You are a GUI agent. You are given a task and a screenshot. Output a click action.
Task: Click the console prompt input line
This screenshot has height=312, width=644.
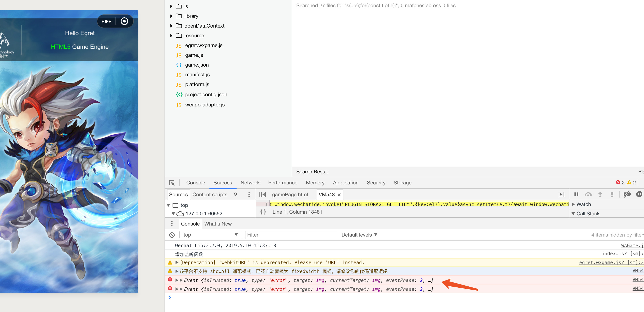point(404,298)
